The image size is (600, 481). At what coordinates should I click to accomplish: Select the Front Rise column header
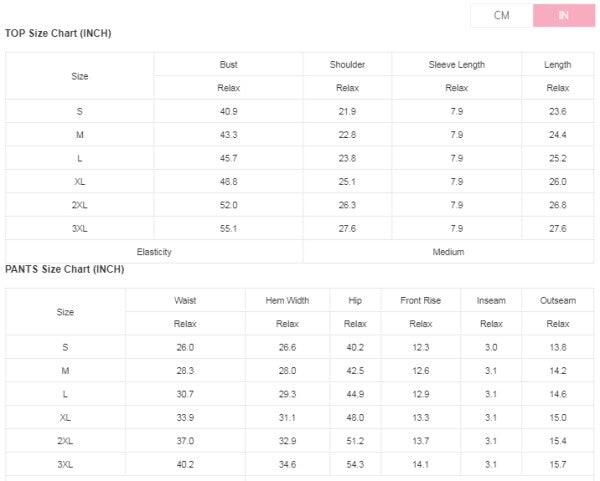pyautogui.click(x=420, y=300)
